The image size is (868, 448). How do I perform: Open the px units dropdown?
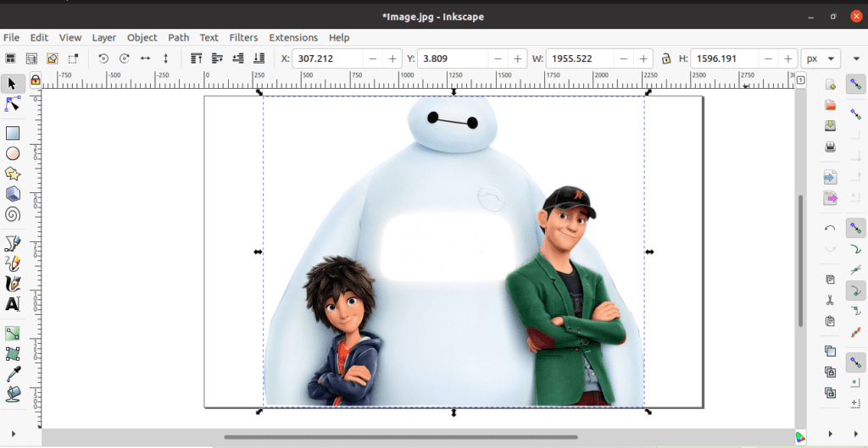tap(821, 58)
